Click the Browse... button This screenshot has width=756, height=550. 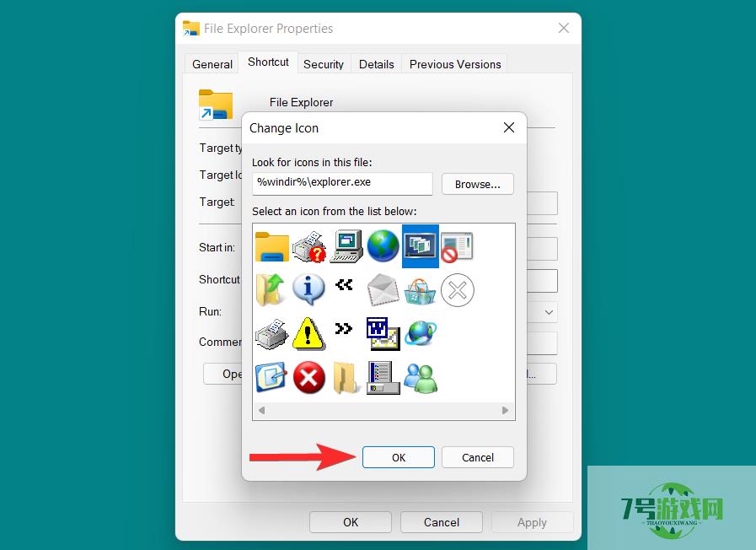click(478, 184)
